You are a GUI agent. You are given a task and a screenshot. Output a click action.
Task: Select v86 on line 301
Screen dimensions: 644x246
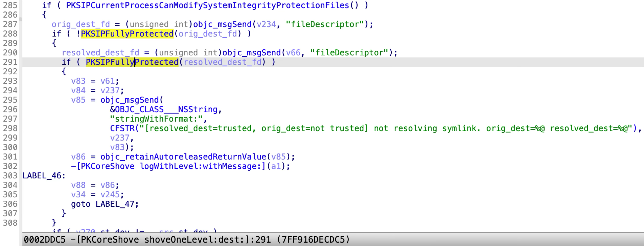[x=78, y=157]
